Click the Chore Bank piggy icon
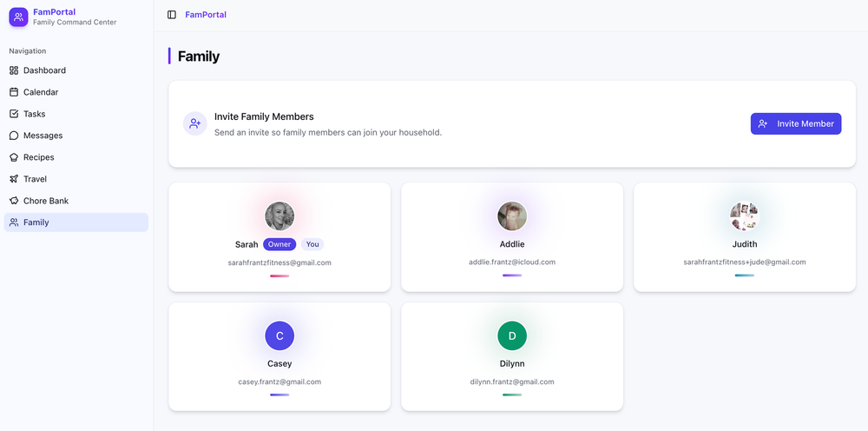The image size is (868, 431). [x=14, y=201]
